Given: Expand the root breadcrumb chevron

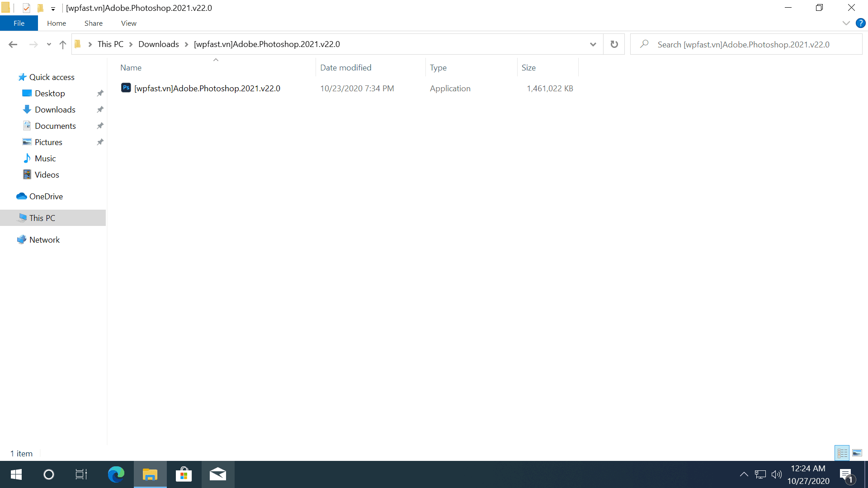Looking at the screenshot, I should click(x=90, y=44).
